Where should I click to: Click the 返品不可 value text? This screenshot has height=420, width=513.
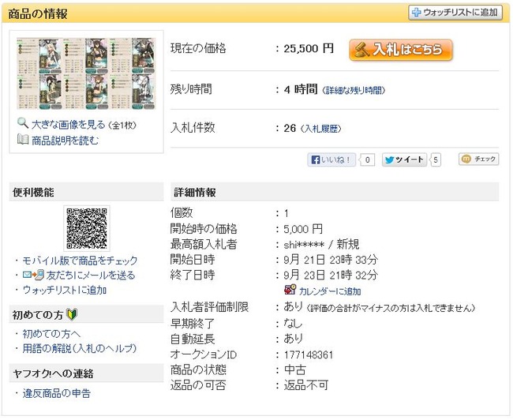tap(306, 385)
